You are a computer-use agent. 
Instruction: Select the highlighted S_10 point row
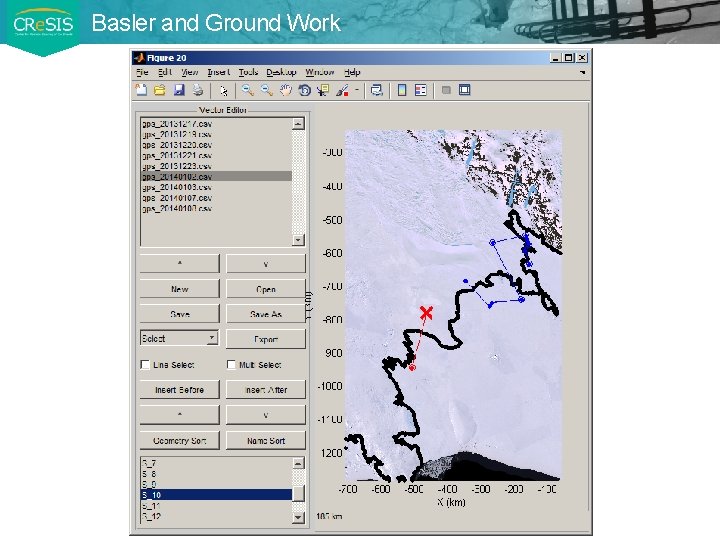tap(216, 495)
